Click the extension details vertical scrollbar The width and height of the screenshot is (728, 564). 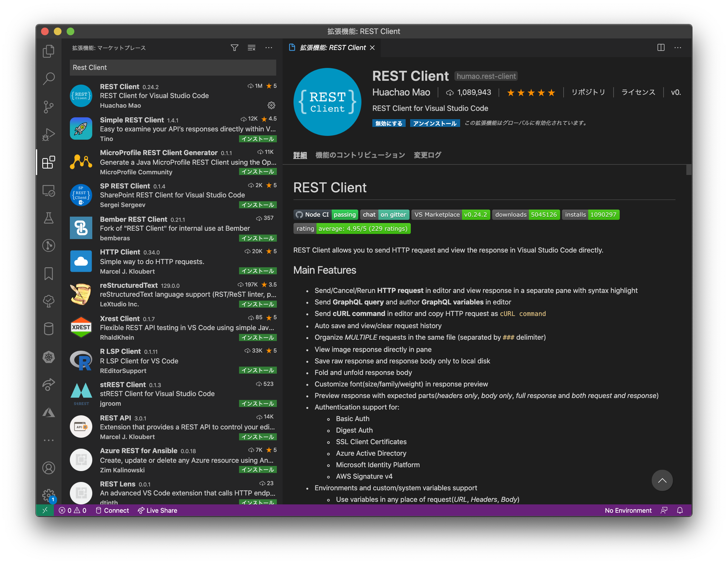point(689,170)
